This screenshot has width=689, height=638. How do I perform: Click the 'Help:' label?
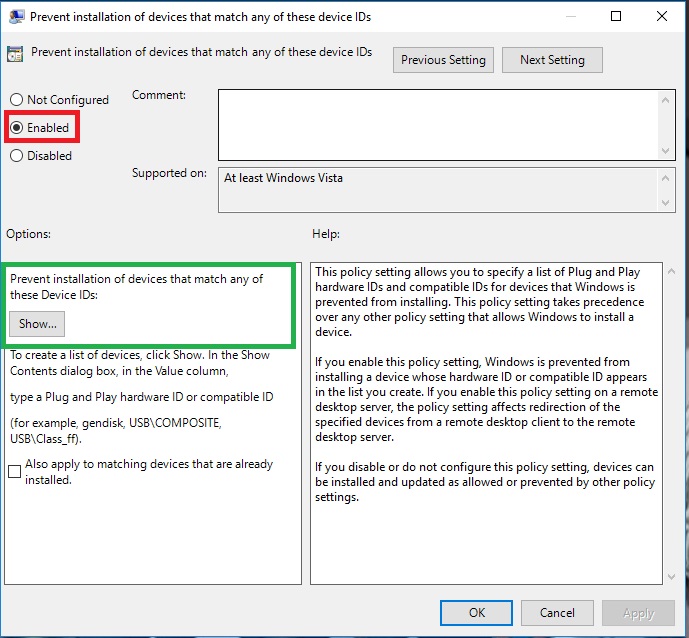pyautogui.click(x=326, y=234)
